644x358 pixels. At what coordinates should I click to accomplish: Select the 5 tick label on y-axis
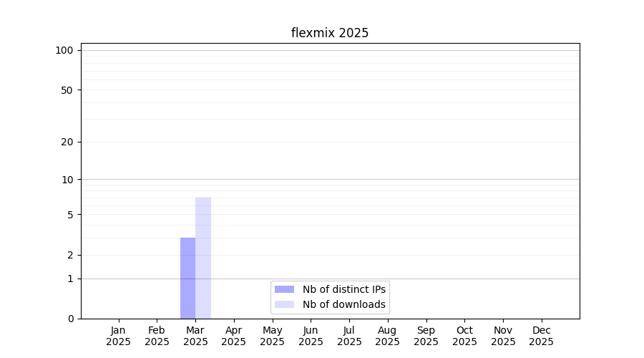70,215
